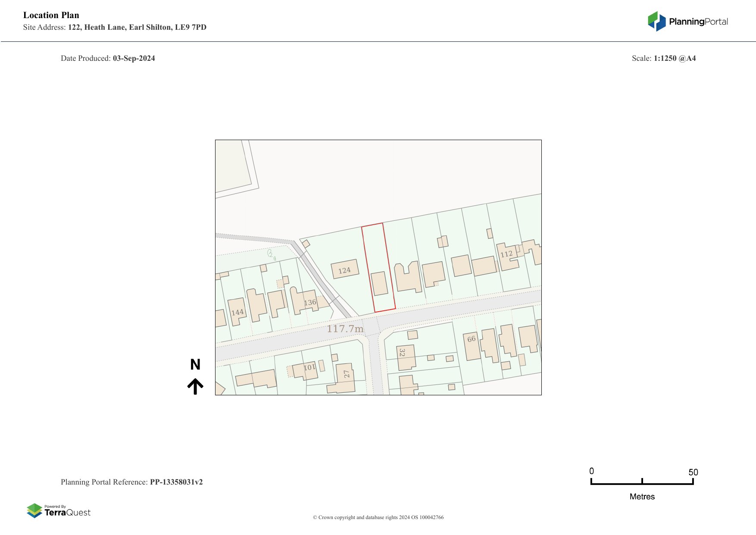Image resolution: width=756 pixels, height=535 pixels.
Task: Click the building labelled 66
Action: tap(472, 346)
